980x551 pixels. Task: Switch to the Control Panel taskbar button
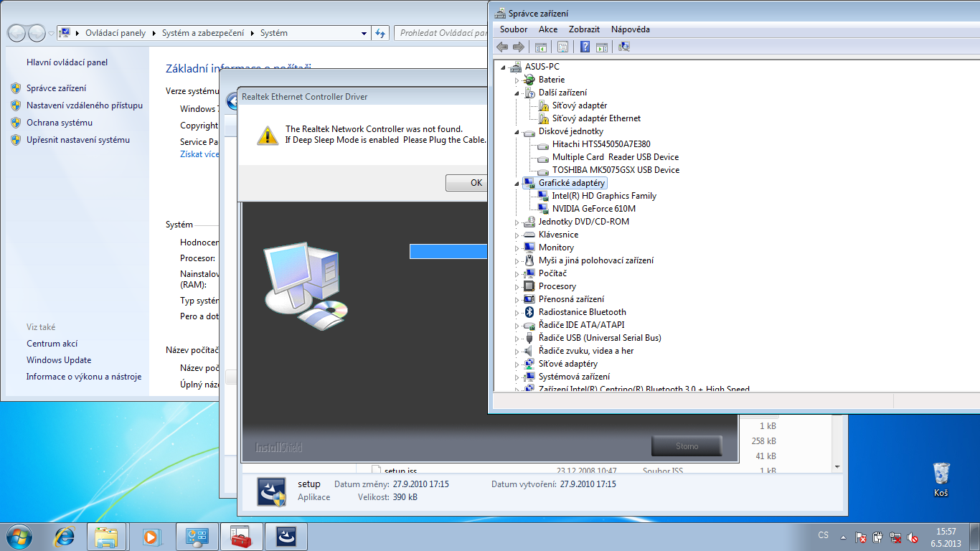[197, 536]
